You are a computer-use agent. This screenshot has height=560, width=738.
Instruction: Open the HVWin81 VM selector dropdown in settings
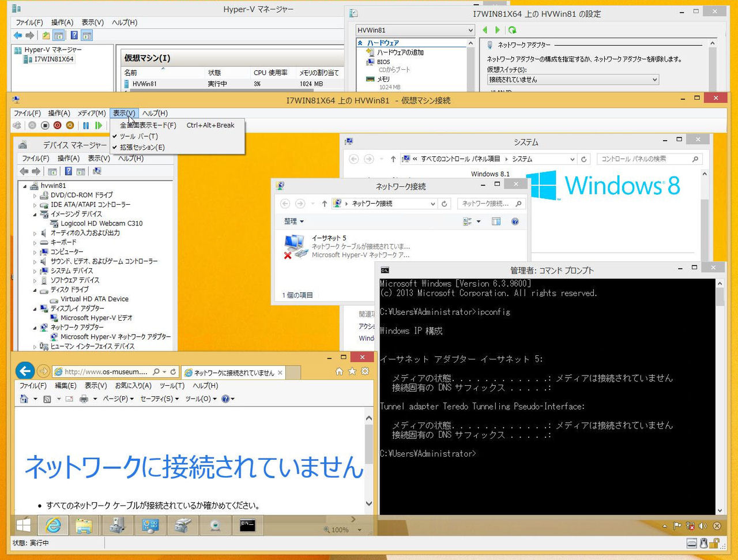(415, 30)
